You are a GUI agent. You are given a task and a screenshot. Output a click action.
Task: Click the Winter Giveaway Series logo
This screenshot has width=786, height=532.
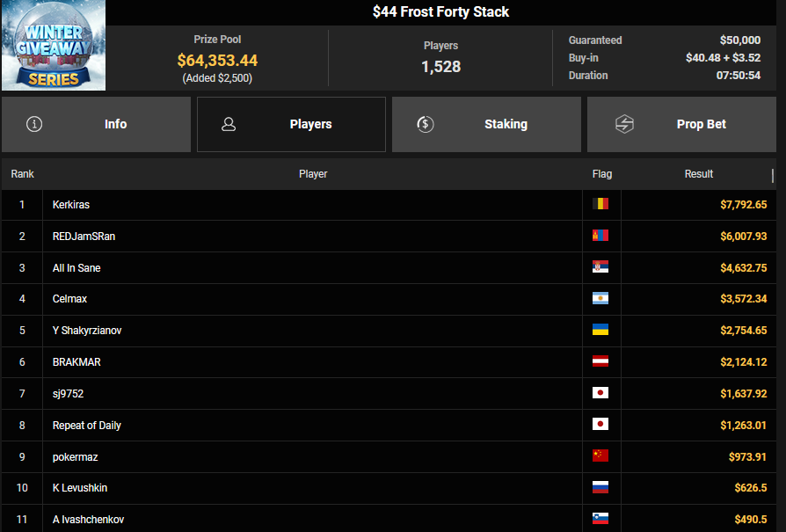click(x=54, y=45)
